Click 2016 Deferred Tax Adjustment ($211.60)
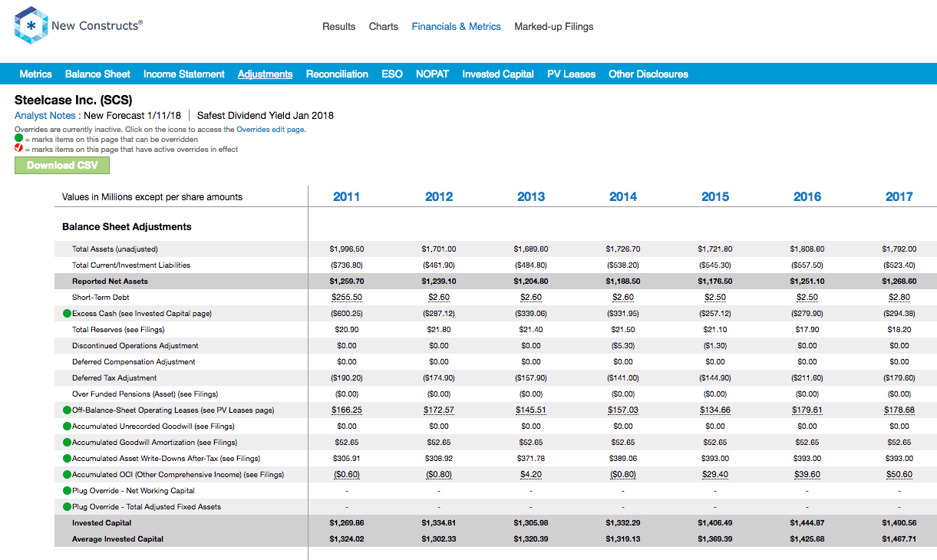The image size is (937, 560). 807,377
